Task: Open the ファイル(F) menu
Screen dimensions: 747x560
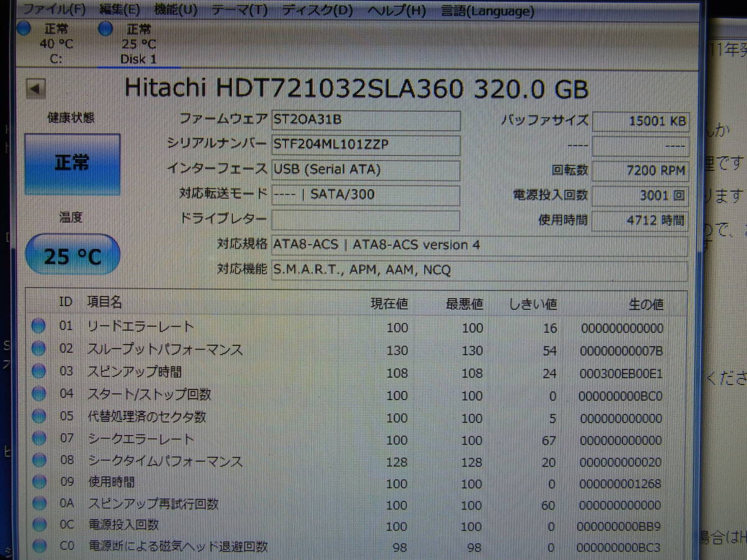Action: (x=53, y=9)
